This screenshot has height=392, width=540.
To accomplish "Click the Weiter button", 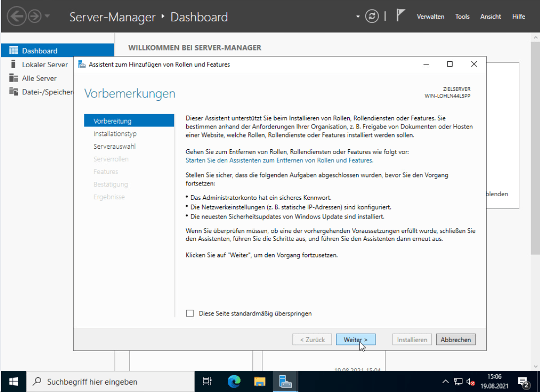I will 356,340.
